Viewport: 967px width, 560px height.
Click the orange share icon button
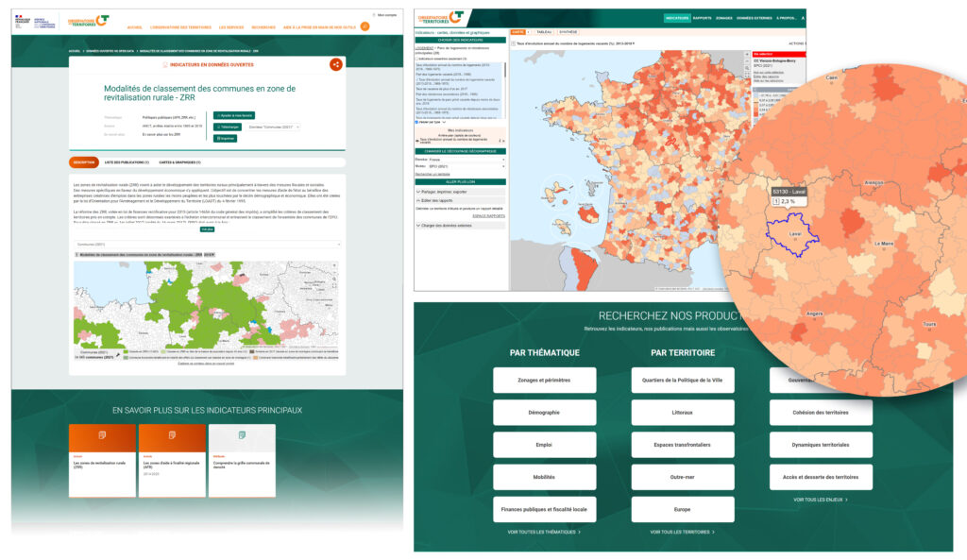(335, 64)
